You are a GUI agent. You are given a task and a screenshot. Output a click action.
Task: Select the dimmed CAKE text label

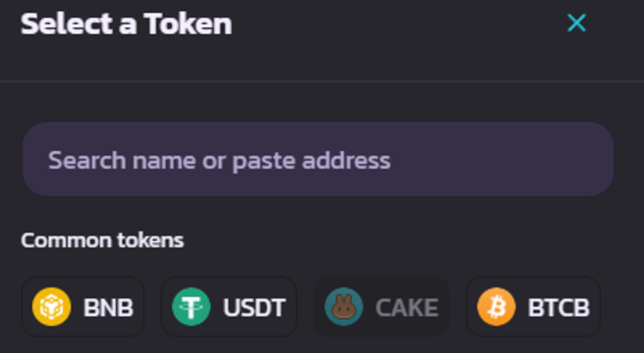pos(407,308)
